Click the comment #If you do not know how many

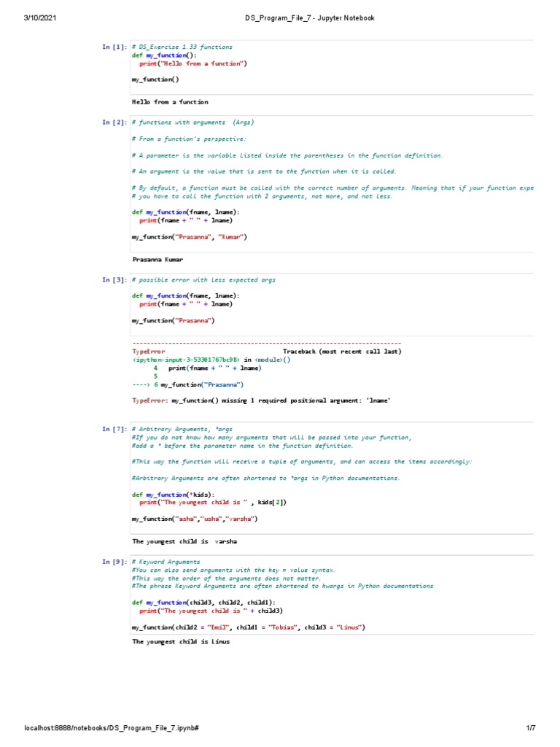click(271, 438)
